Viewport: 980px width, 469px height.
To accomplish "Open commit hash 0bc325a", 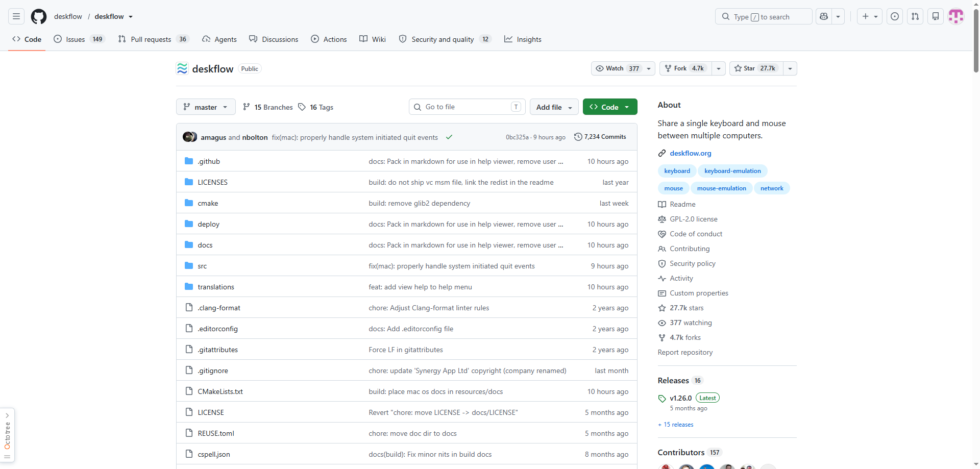I will pos(517,137).
